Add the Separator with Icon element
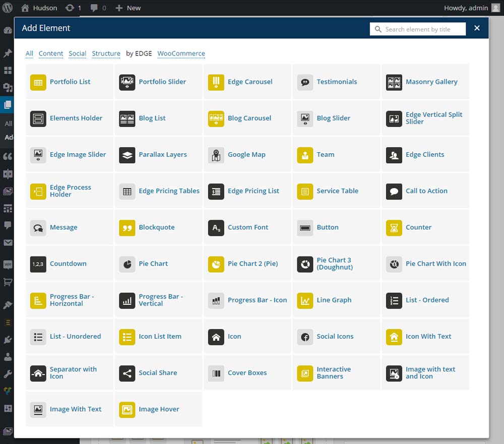This screenshot has width=504, height=444. (70, 372)
